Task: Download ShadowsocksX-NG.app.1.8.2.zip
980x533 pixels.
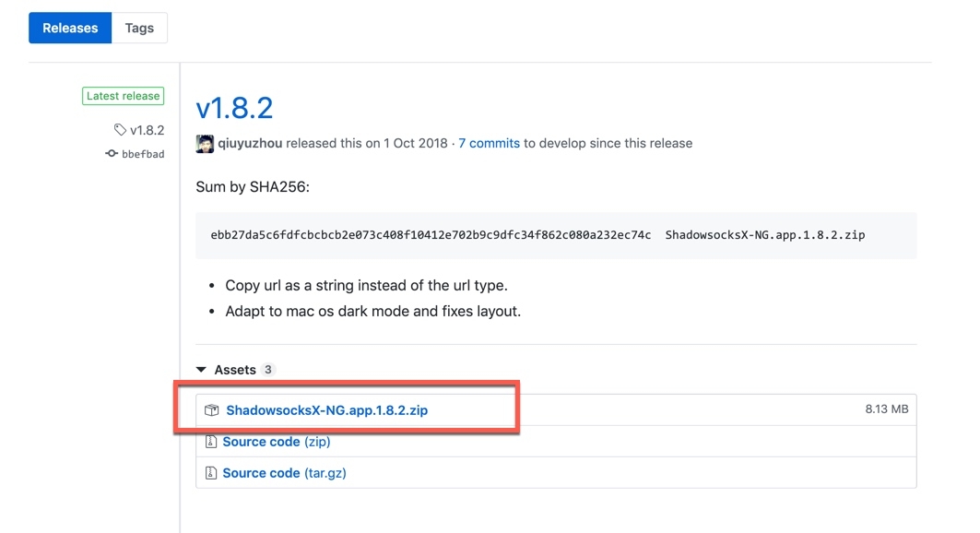Action: click(x=326, y=410)
